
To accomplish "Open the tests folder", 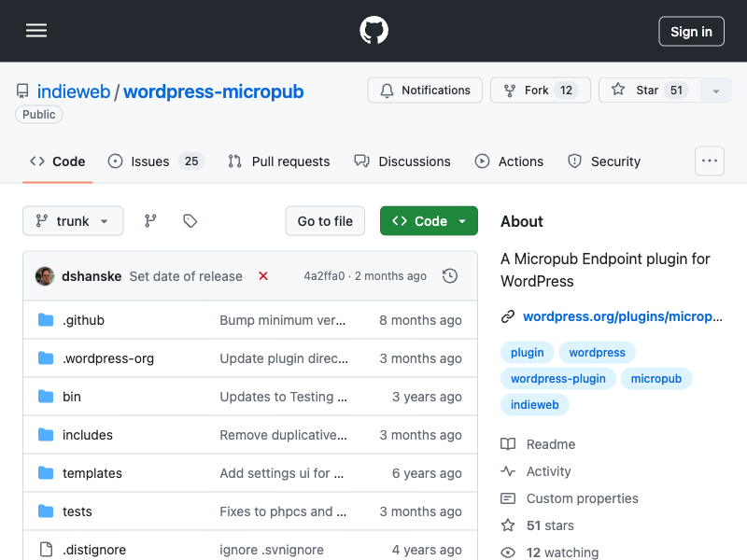I will (x=78, y=511).
